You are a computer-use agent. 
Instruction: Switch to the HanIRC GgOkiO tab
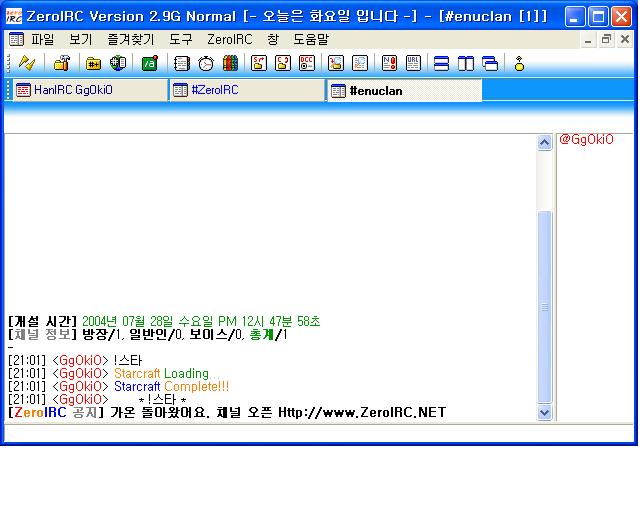click(90, 90)
